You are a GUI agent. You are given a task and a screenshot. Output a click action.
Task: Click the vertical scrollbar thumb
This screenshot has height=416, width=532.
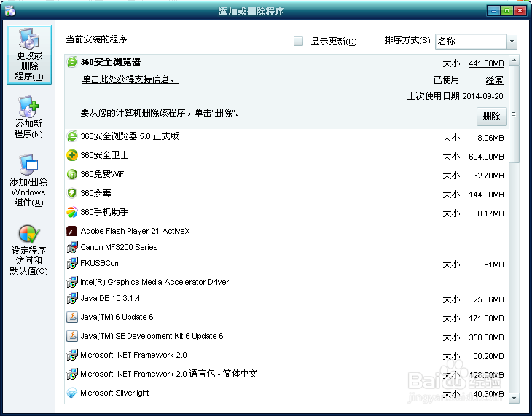click(514, 114)
